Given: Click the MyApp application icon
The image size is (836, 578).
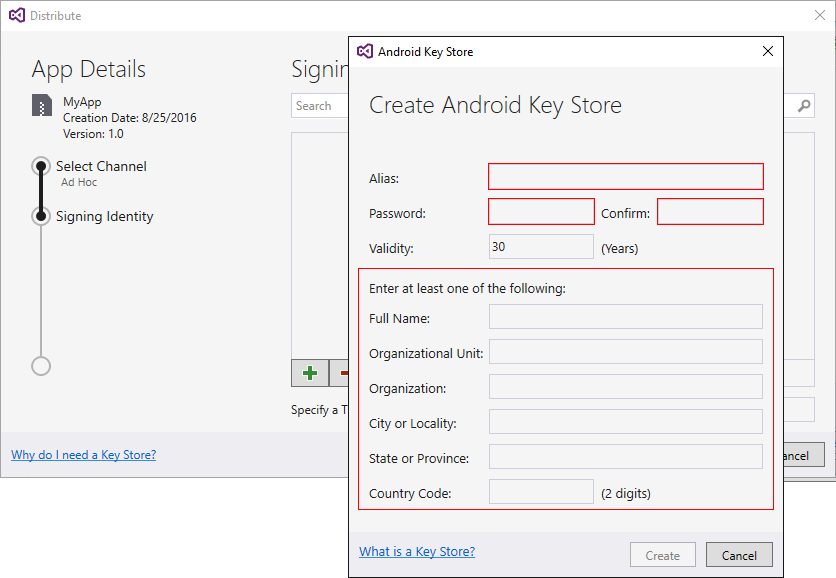Looking at the screenshot, I should pos(40,106).
